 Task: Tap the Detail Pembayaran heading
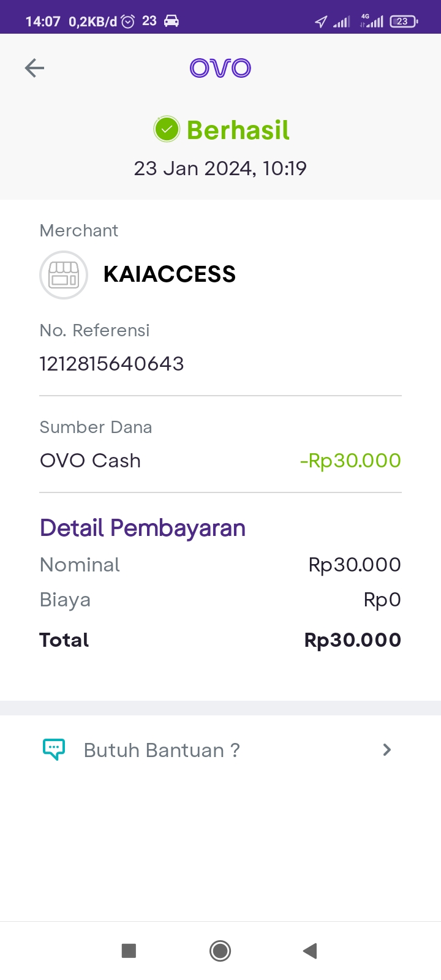[143, 528]
